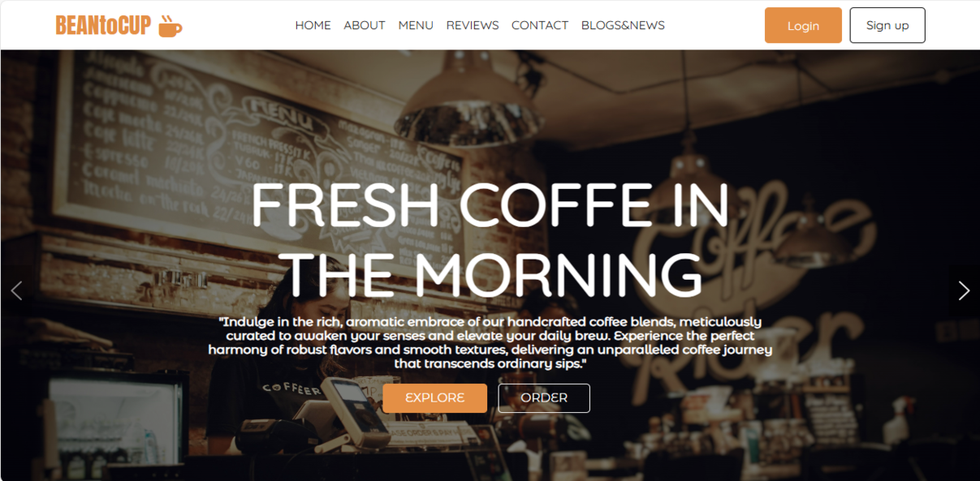Open the REVIEWS section

tap(473, 25)
